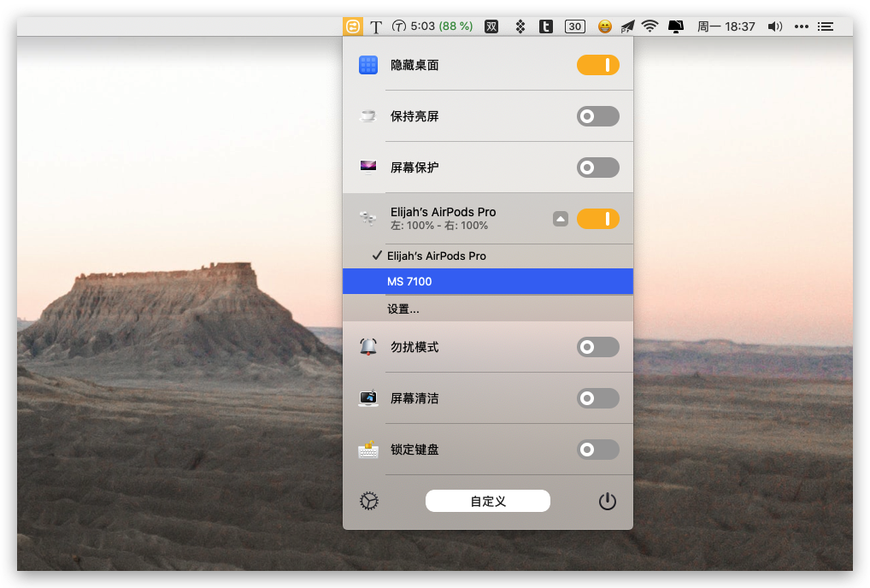Screen dimensions: 870x588
Task: Enable the 保持亮屏 switch
Action: [x=598, y=116]
